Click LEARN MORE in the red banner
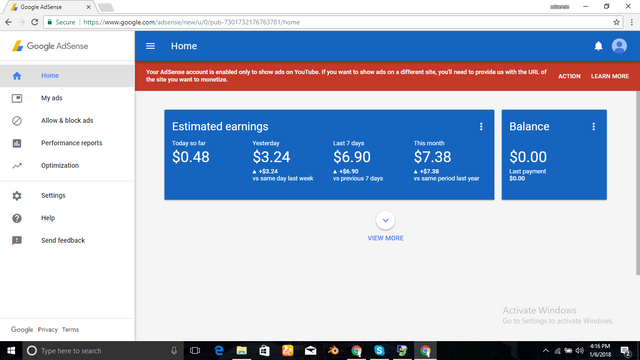Image resolution: width=640 pixels, height=360 pixels. [610, 76]
